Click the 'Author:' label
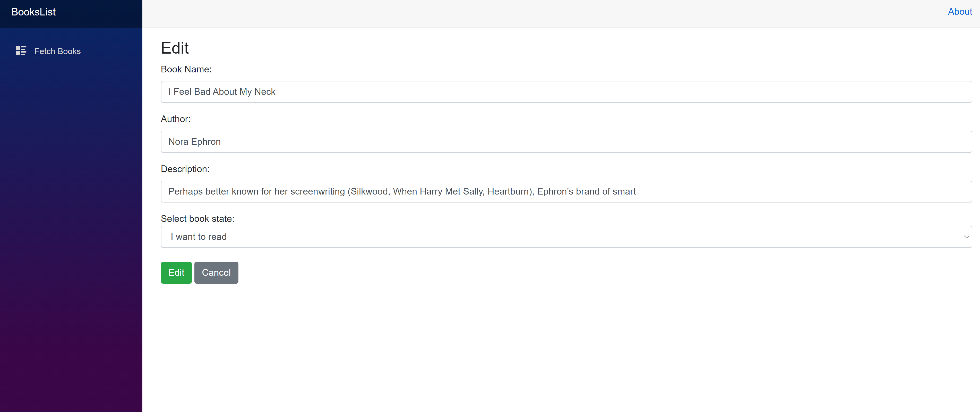The width and height of the screenshot is (980, 412). pyautogui.click(x=175, y=119)
